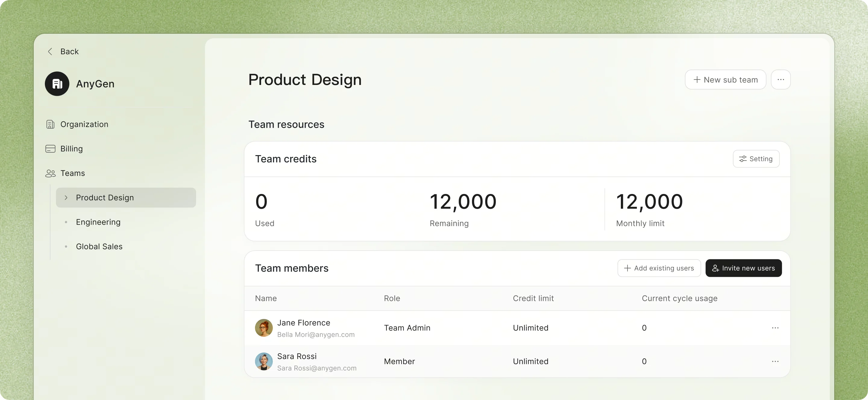Click the Credit limit column header

(x=533, y=298)
